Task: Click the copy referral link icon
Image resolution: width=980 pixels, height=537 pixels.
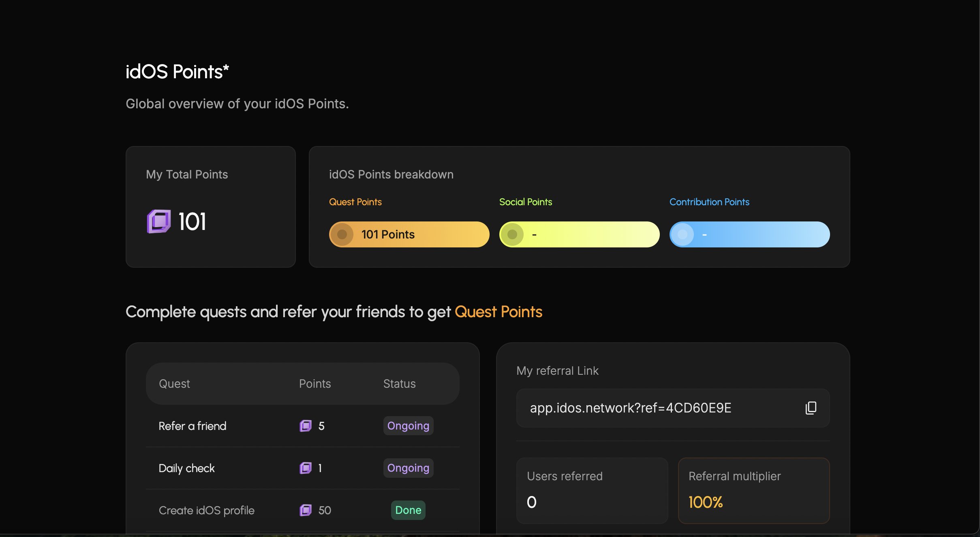Action: (x=811, y=408)
